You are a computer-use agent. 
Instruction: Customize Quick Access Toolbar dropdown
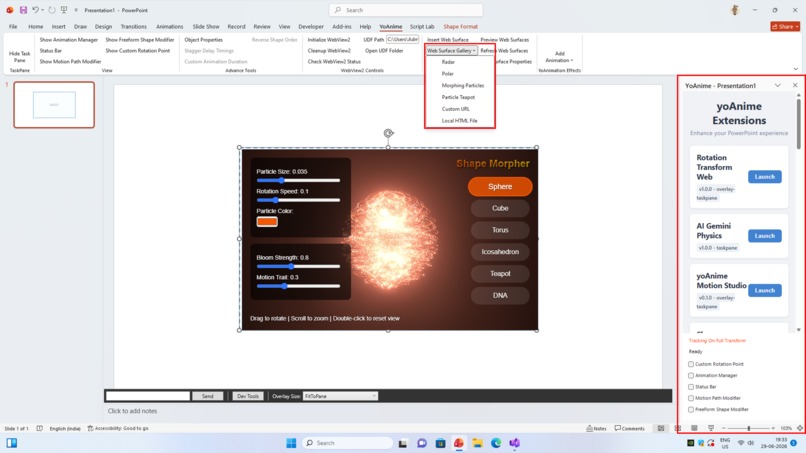tap(76, 10)
